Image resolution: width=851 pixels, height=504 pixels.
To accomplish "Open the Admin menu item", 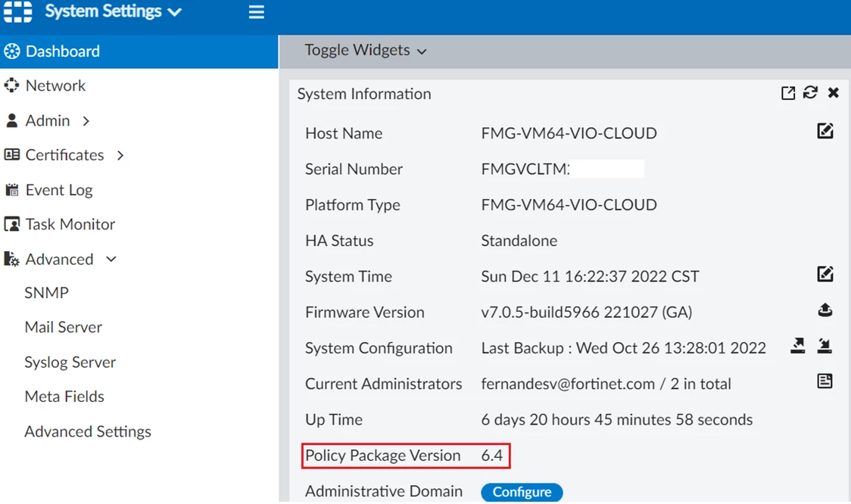I will [x=48, y=120].
